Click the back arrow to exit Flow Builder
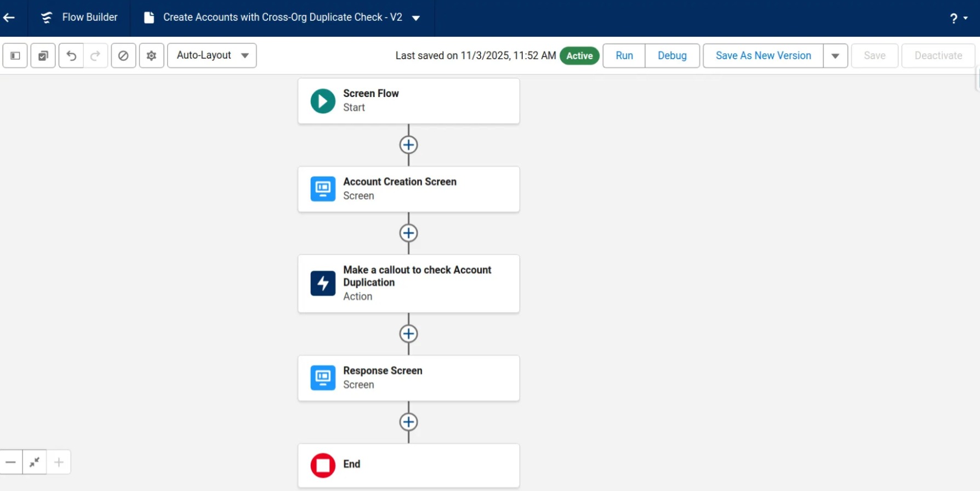 click(x=9, y=18)
